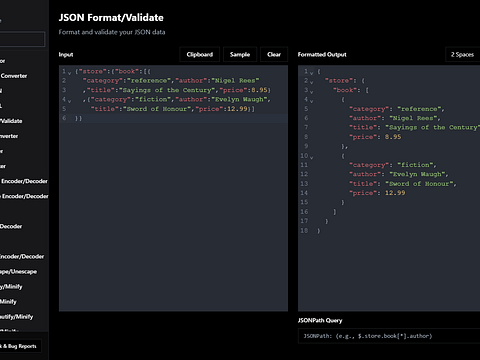Fold the first book object on output line 4
This screenshot has width=480, height=360.
pos(311,100)
